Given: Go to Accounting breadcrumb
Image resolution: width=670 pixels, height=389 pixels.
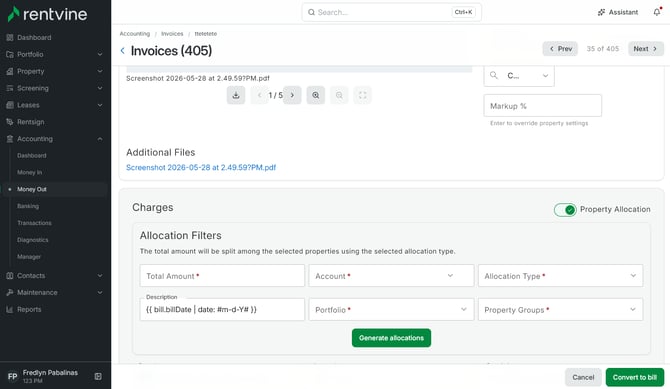Looking at the screenshot, I should tap(135, 34).
